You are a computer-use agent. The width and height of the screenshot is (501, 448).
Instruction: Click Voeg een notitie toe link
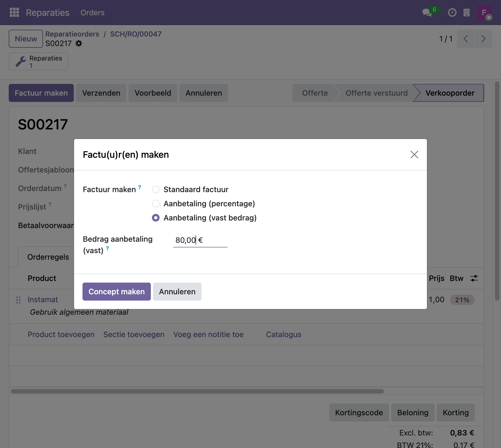pyautogui.click(x=208, y=334)
